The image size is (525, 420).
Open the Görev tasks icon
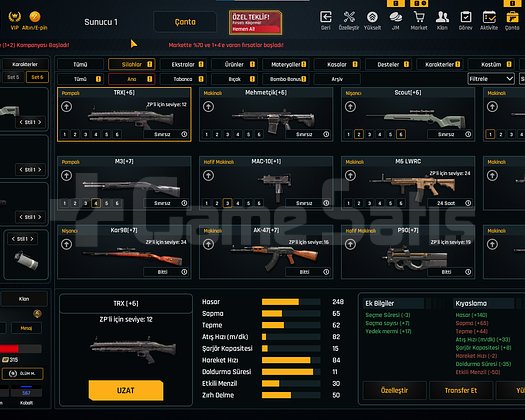(x=466, y=17)
